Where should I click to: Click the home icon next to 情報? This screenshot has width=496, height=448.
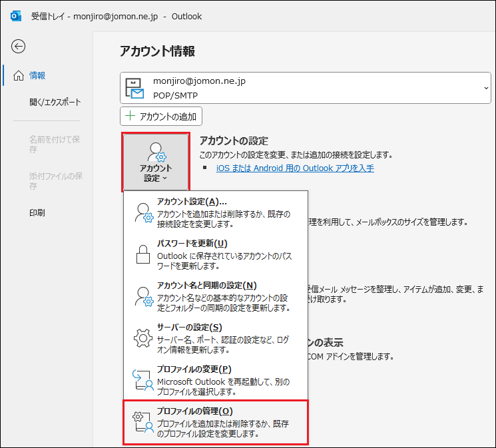click(19, 75)
